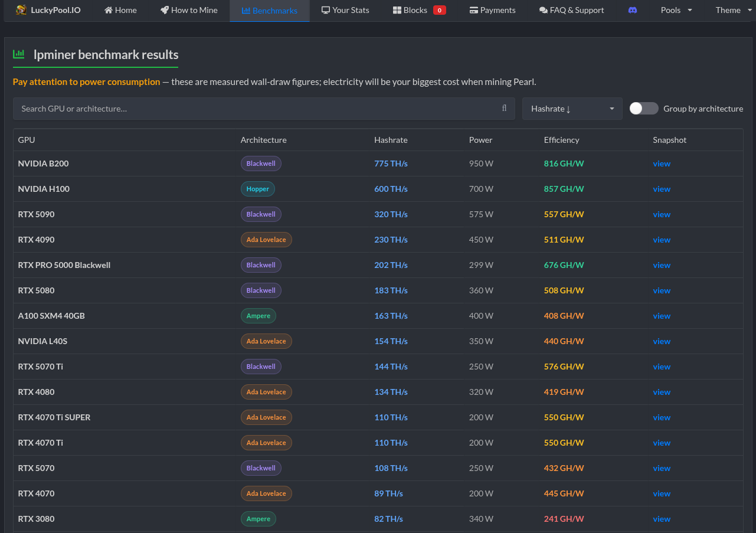Click the red Blocks counter badge
The image size is (756, 533).
click(439, 10)
